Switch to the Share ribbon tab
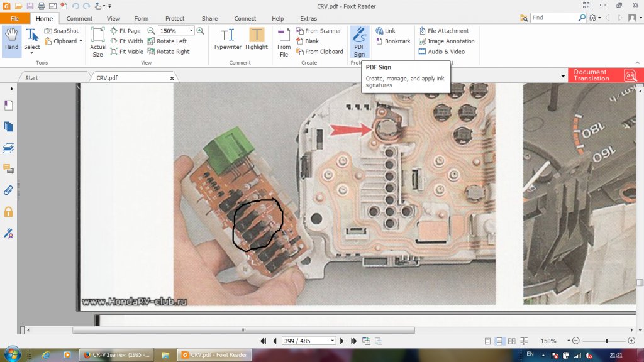 (209, 18)
